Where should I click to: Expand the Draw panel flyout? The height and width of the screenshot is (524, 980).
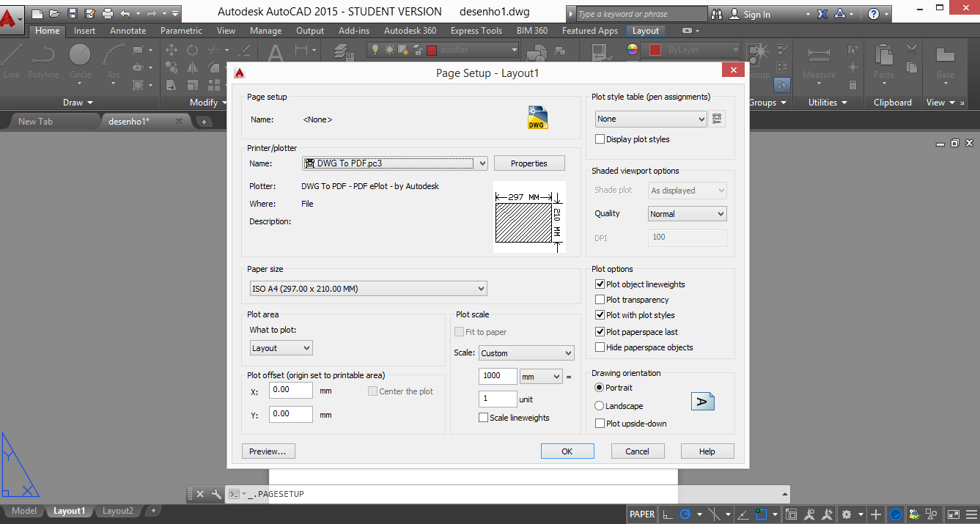coord(78,103)
